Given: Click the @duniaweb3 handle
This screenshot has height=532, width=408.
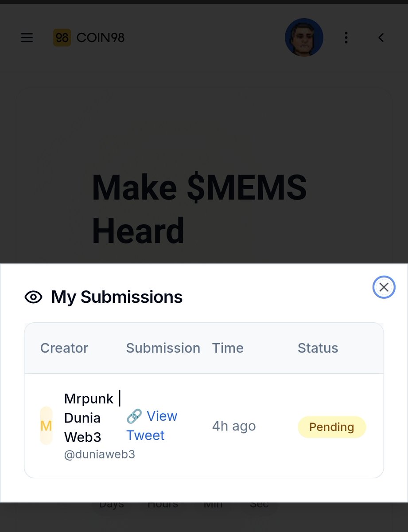Looking at the screenshot, I should tap(100, 454).
